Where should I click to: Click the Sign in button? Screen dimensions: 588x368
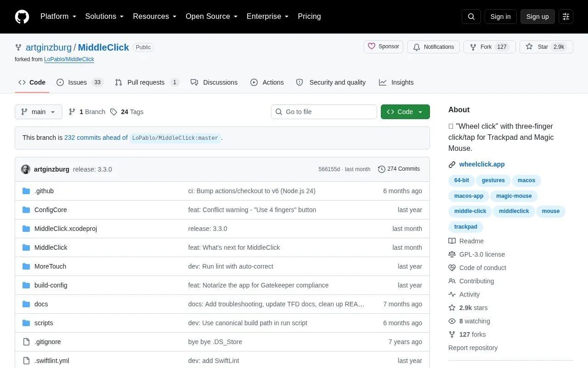pos(501,17)
